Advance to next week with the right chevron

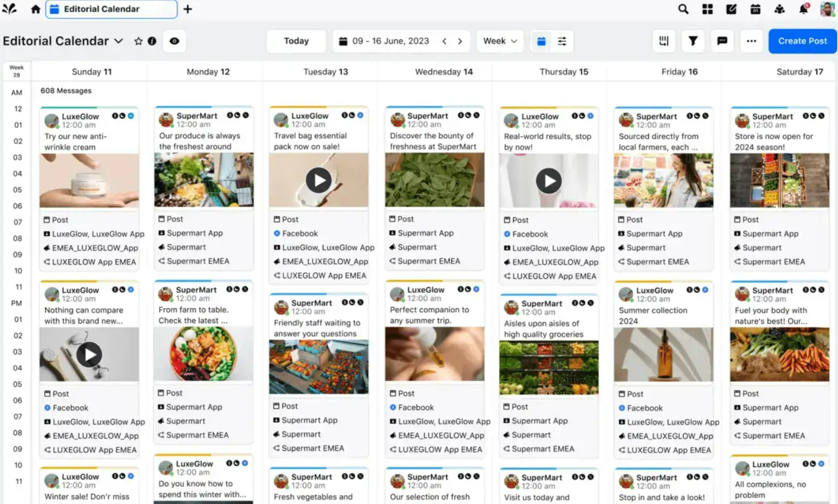point(461,41)
